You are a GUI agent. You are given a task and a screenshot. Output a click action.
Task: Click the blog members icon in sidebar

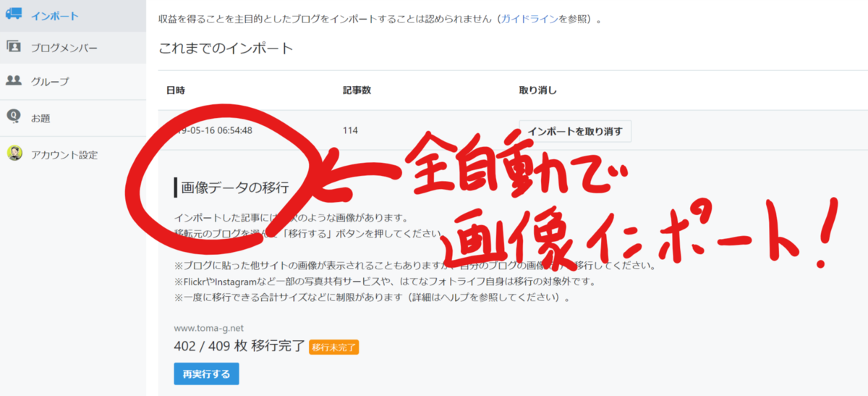tap(14, 47)
